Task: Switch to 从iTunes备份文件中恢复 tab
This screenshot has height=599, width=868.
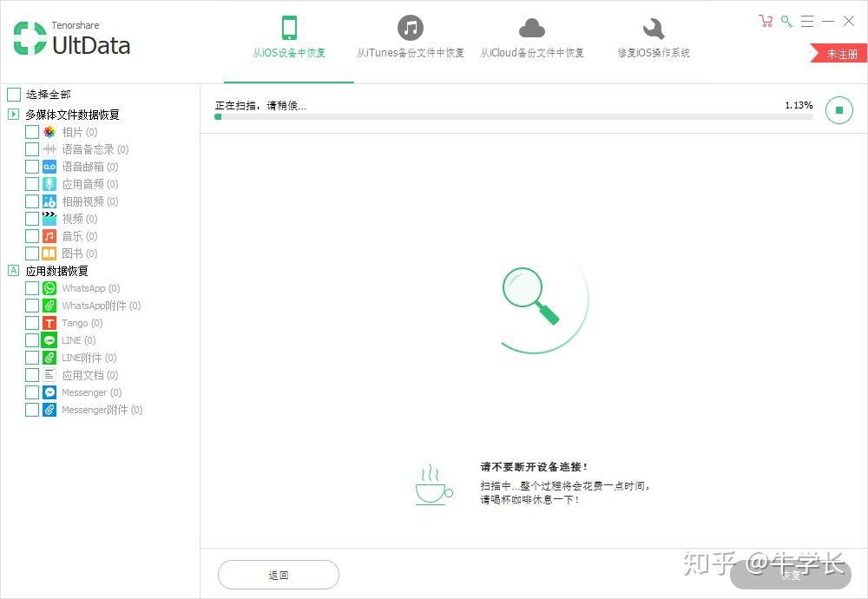Action: [x=411, y=39]
